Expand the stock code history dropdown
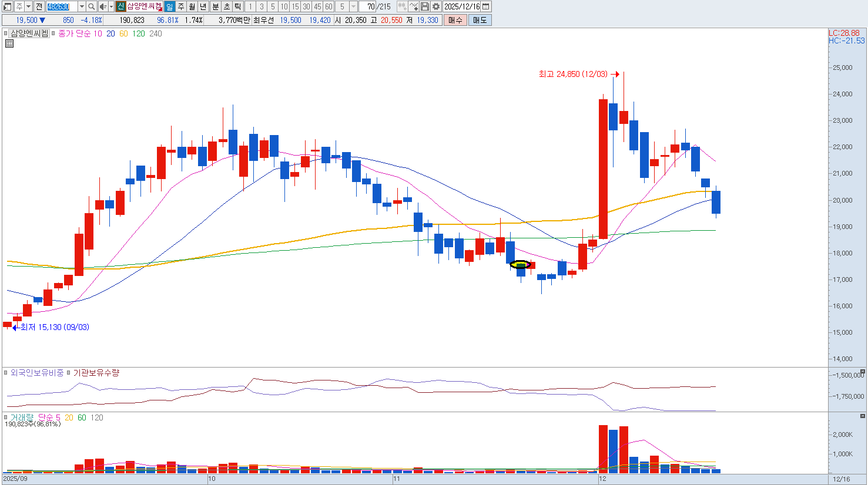This screenshot has height=485, width=868. (x=82, y=6)
